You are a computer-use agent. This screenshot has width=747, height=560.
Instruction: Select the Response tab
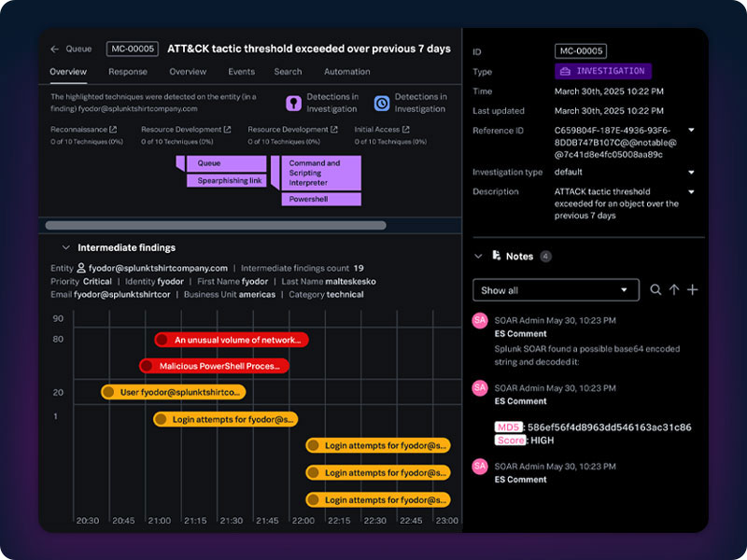[128, 71]
